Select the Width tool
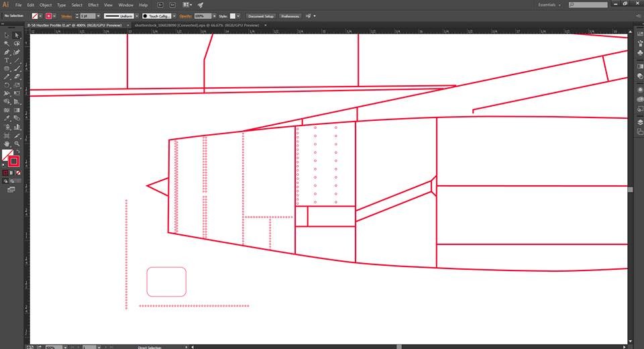The image size is (644, 349). click(x=7, y=93)
